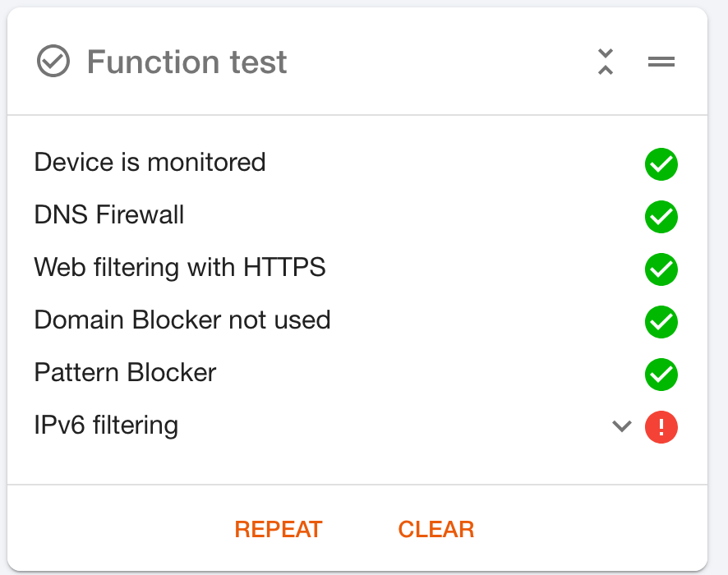This screenshot has width=728, height=575.
Task: Click the Web filtering with HTTPS label
Action: (x=179, y=267)
